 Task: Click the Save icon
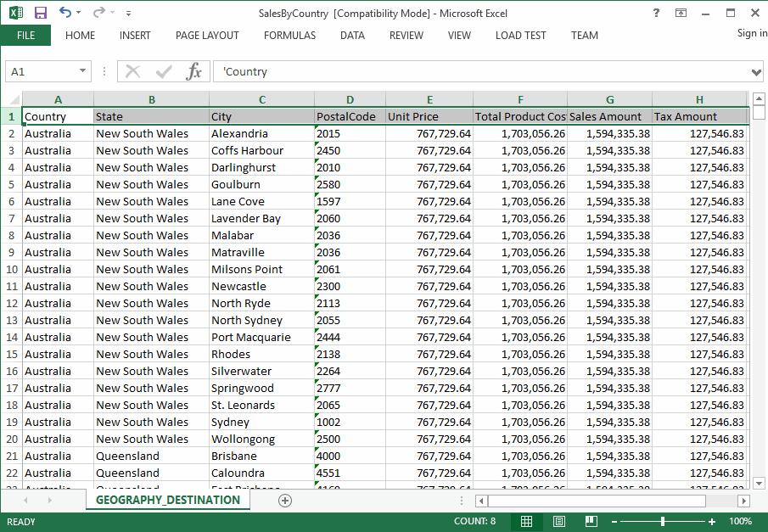[x=40, y=12]
